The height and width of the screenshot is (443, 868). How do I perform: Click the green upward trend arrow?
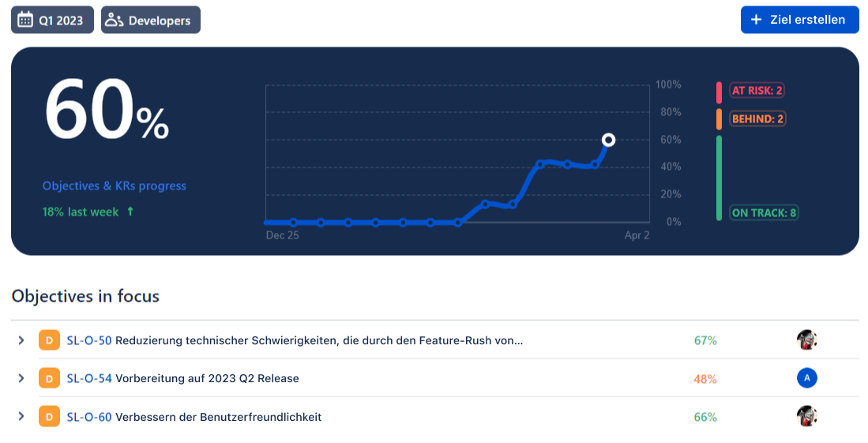130,212
